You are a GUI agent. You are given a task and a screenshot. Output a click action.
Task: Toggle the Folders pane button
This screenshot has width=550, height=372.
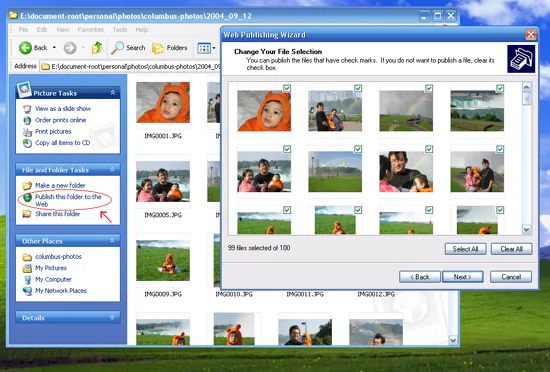(x=170, y=48)
